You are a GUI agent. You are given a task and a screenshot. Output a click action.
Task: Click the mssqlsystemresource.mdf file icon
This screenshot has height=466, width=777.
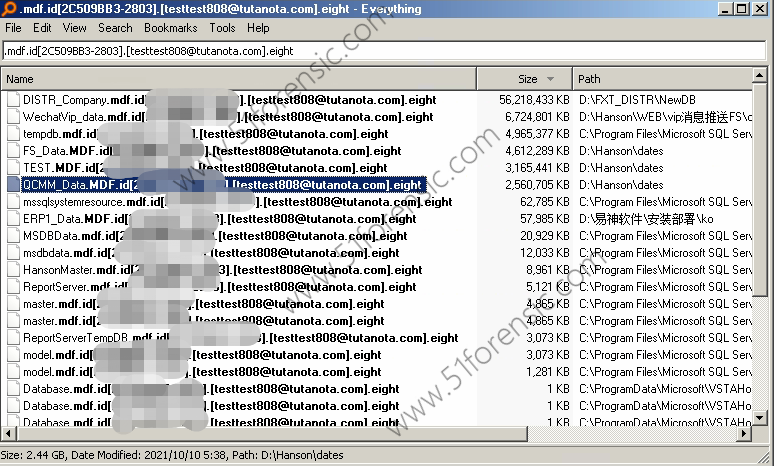13,202
